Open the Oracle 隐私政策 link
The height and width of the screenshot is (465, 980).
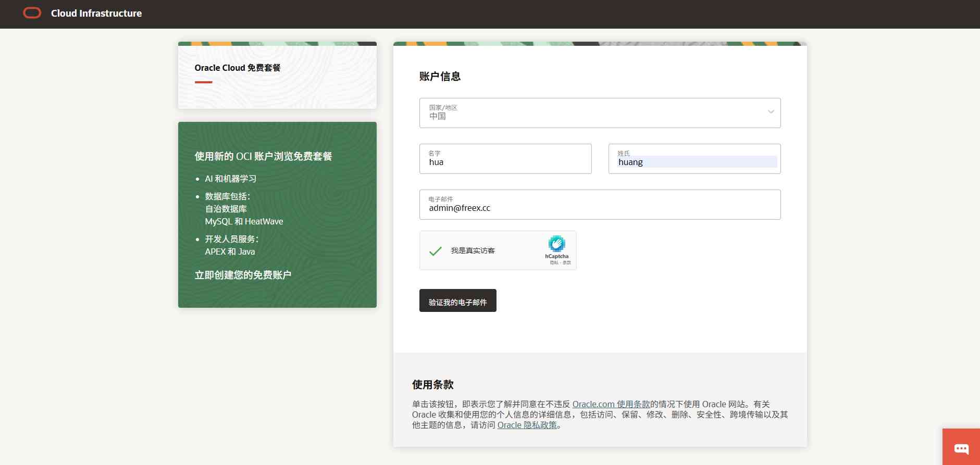pyautogui.click(x=527, y=425)
